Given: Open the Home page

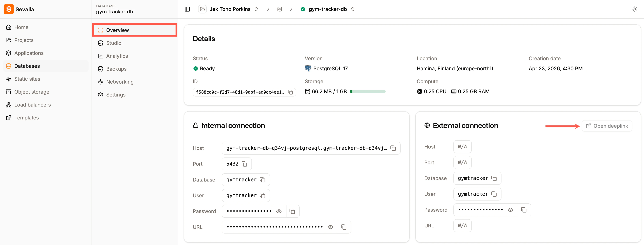Looking at the screenshot, I should (46, 27).
